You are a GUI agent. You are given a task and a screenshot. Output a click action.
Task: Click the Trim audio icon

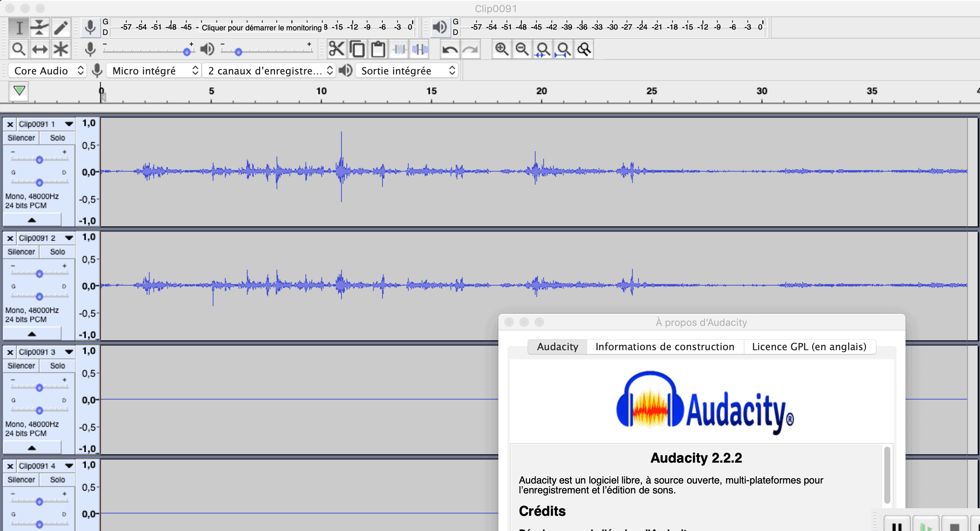coord(399,49)
